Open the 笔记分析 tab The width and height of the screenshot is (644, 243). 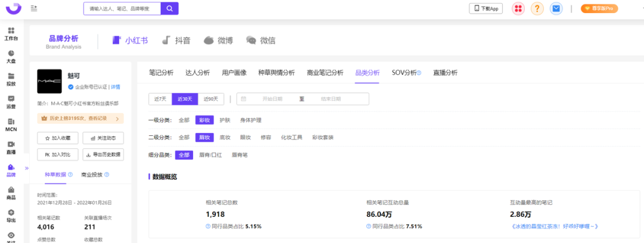pos(161,73)
